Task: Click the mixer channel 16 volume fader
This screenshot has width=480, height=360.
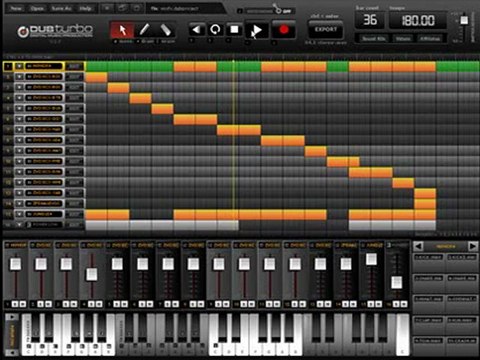Action: 397,283
